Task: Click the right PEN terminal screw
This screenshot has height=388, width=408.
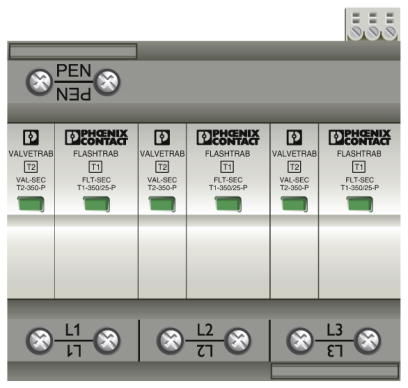Action: [x=107, y=82]
